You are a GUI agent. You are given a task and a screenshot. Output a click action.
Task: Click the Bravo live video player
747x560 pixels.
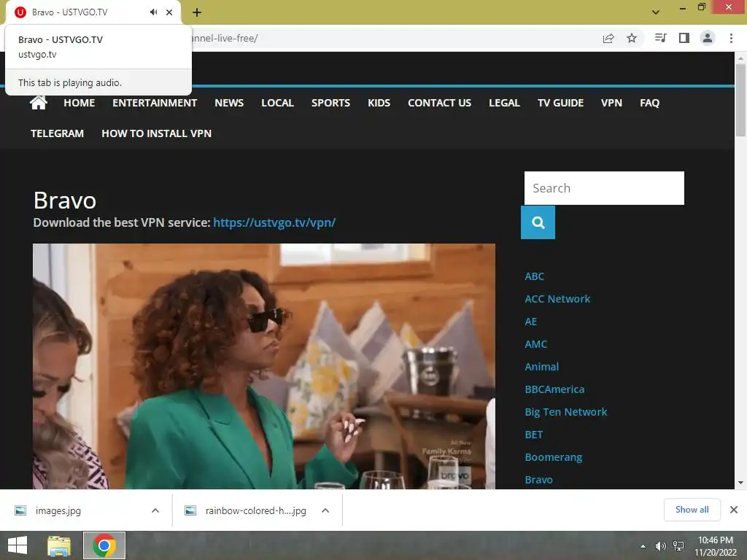[264, 366]
